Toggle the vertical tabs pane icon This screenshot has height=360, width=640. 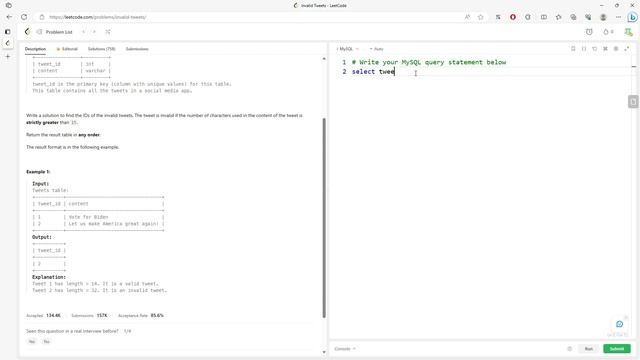pos(8,31)
